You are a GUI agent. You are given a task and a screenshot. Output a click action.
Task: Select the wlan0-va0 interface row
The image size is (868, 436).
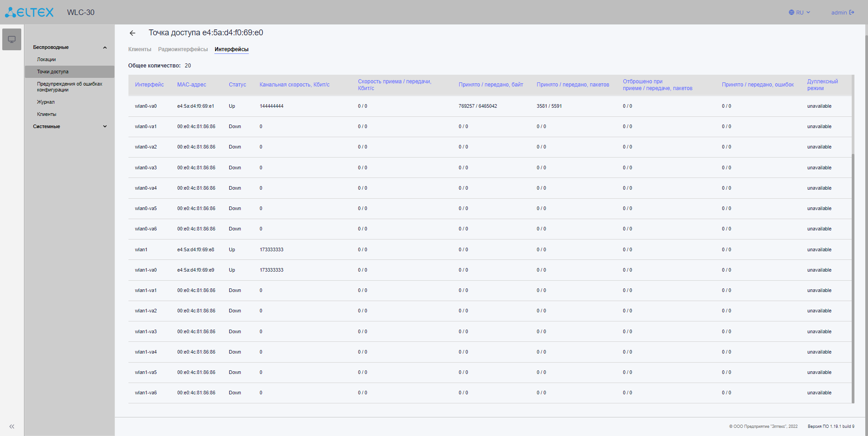pyautogui.click(x=146, y=106)
